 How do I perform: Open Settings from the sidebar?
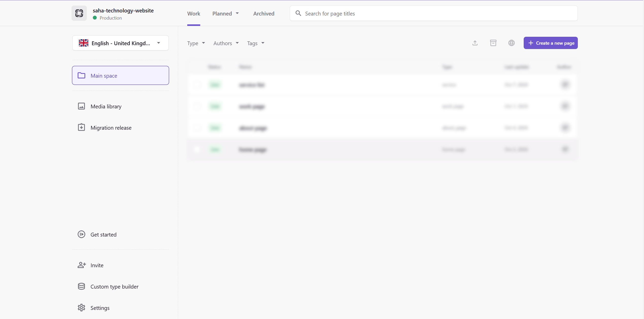point(100,308)
